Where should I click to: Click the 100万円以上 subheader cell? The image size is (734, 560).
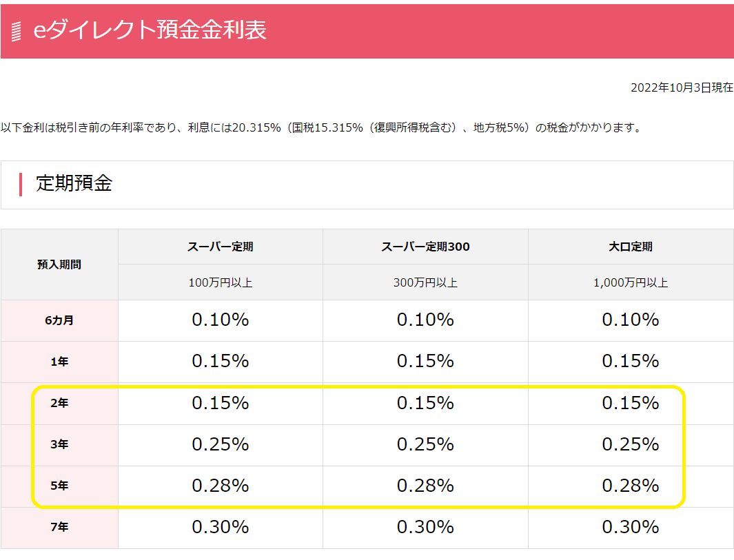(221, 282)
